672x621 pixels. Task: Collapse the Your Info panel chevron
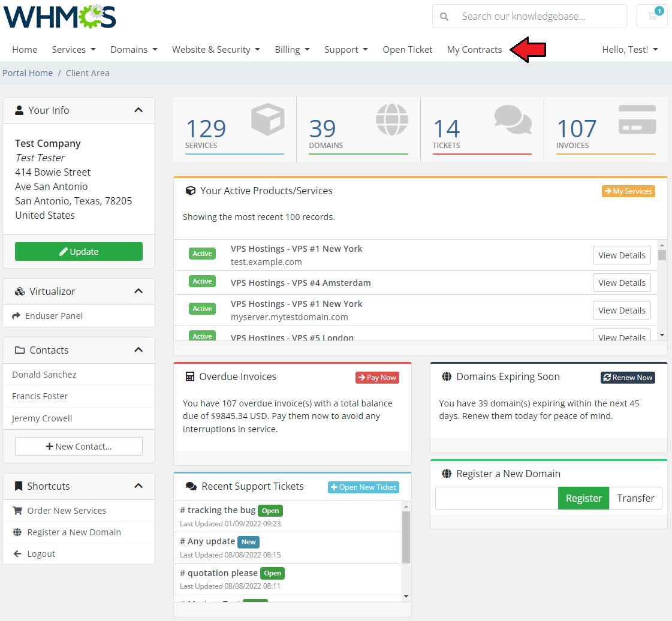(x=138, y=110)
